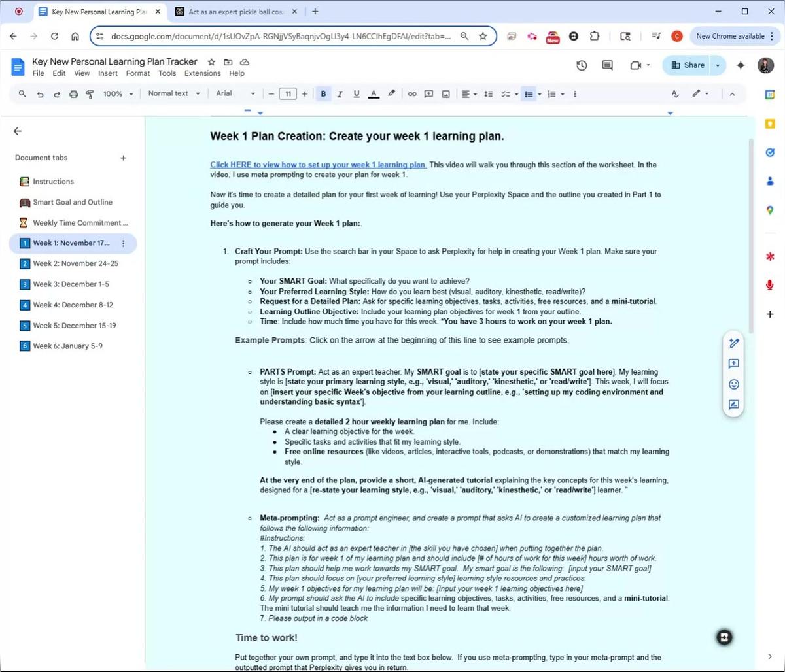Open the zoom 100% dropdown
The image size is (785, 672).
click(118, 94)
